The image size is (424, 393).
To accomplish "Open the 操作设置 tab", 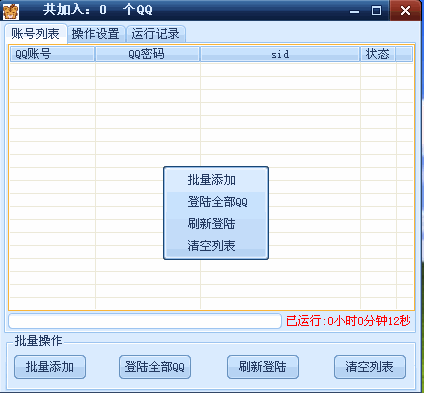I will click(96, 34).
